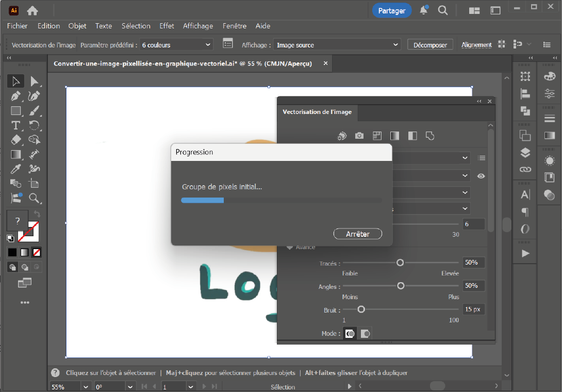Select the second Mode option button
Screen dimensions: 562x392
point(365,334)
